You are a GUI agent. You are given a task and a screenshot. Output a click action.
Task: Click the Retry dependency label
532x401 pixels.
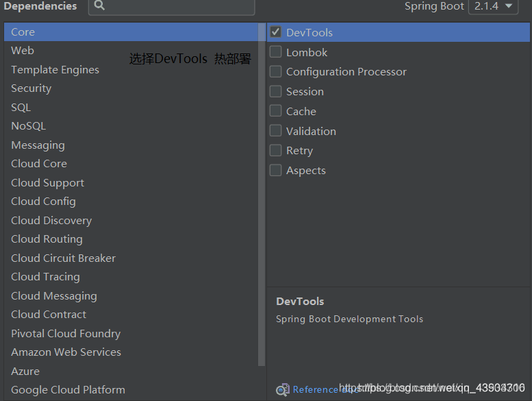point(300,151)
